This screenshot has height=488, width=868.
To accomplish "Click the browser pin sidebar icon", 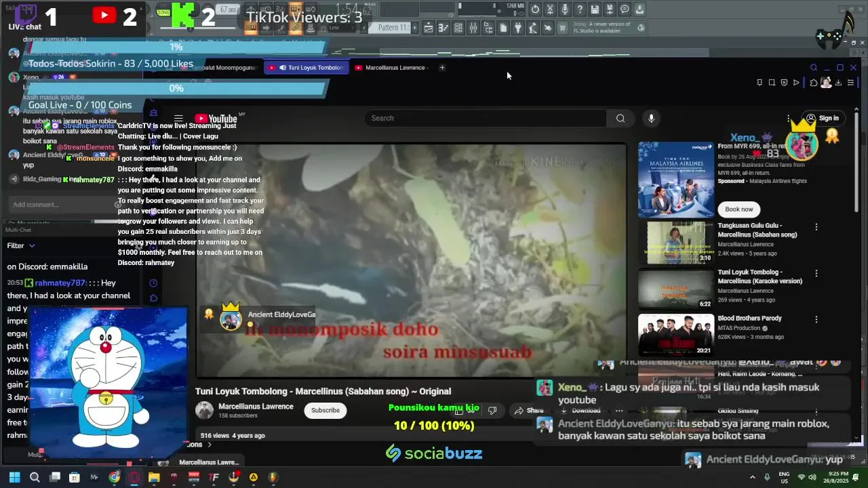I will (x=759, y=83).
